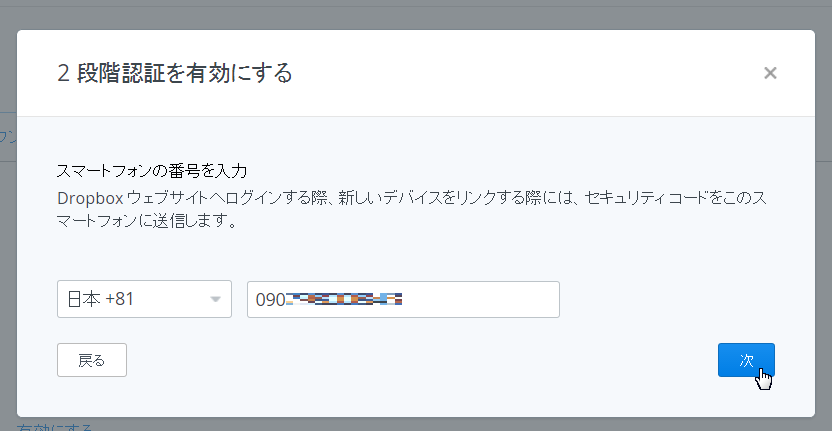
Task: Click the blurred part of the phone number
Action: 344,300
